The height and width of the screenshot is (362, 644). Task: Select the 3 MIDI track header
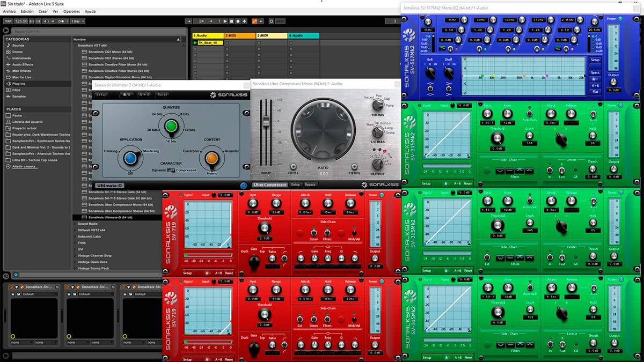(x=272, y=35)
